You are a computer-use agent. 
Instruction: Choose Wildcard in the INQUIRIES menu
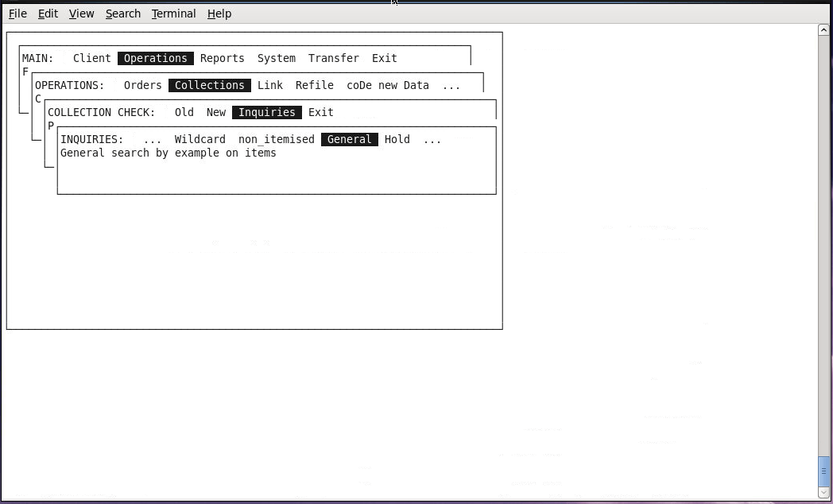pyautogui.click(x=200, y=139)
